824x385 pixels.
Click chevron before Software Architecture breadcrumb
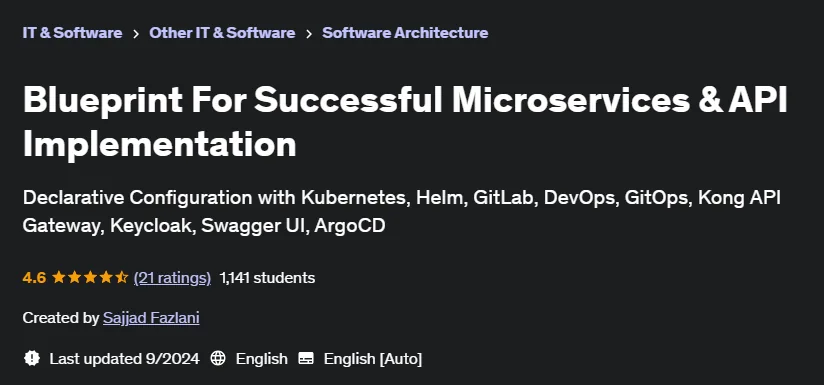pos(309,34)
